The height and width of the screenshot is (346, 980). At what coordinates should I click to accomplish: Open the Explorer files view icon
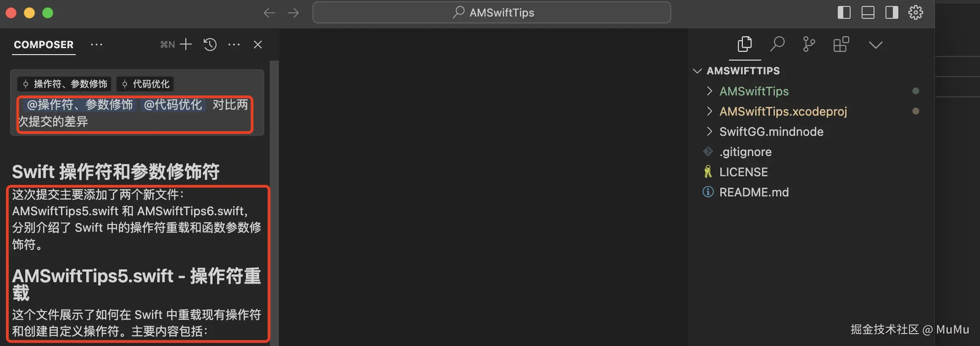pos(745,45)
